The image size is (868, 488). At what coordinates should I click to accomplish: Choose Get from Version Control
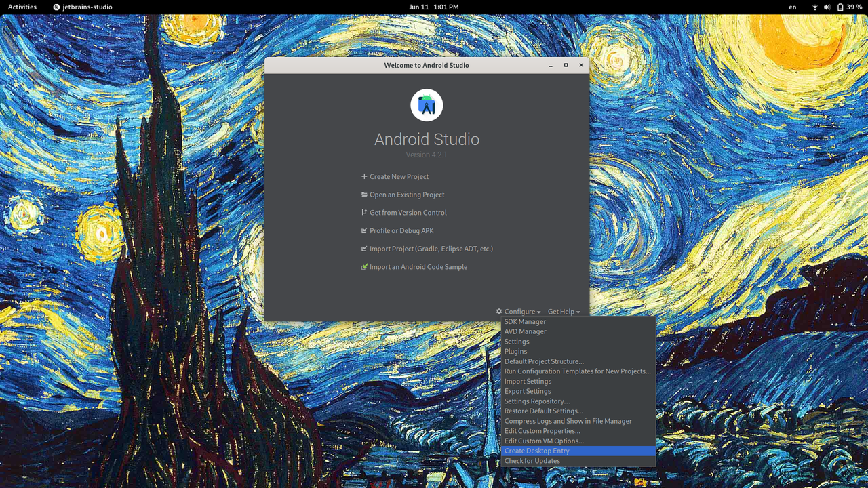click(408, 213)
